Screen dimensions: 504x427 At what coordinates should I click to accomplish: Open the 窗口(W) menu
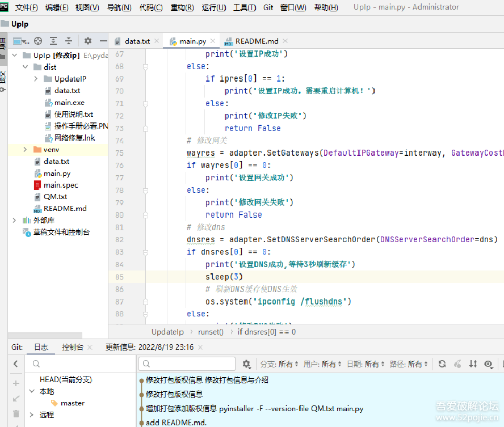[293, 7]
